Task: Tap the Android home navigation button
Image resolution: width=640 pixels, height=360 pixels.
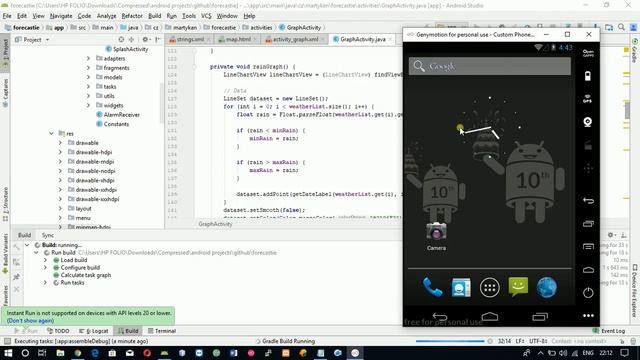Action: (489, 317)
